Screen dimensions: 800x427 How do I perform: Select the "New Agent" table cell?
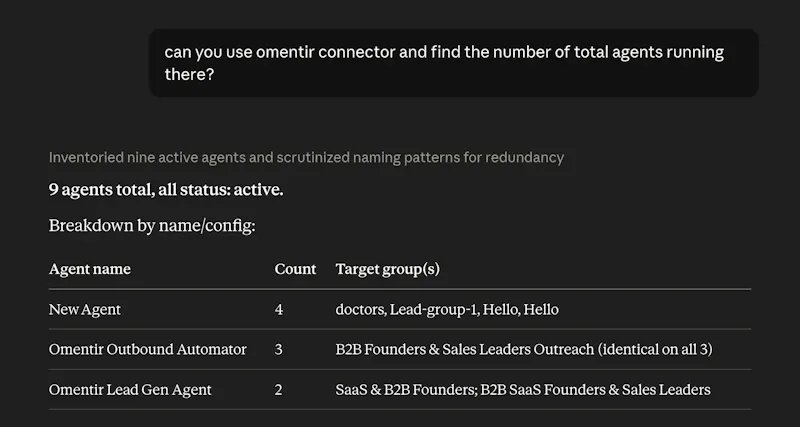(85, 310)
